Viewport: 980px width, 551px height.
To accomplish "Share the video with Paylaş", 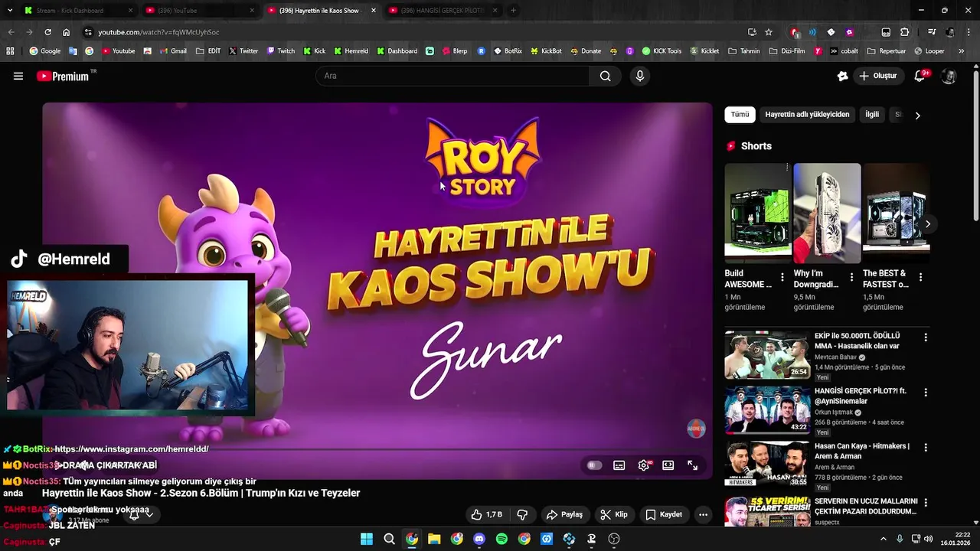I will [564, 514].
